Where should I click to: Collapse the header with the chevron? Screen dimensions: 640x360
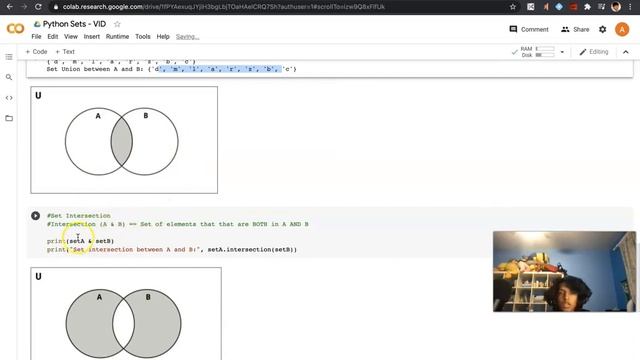626,52
